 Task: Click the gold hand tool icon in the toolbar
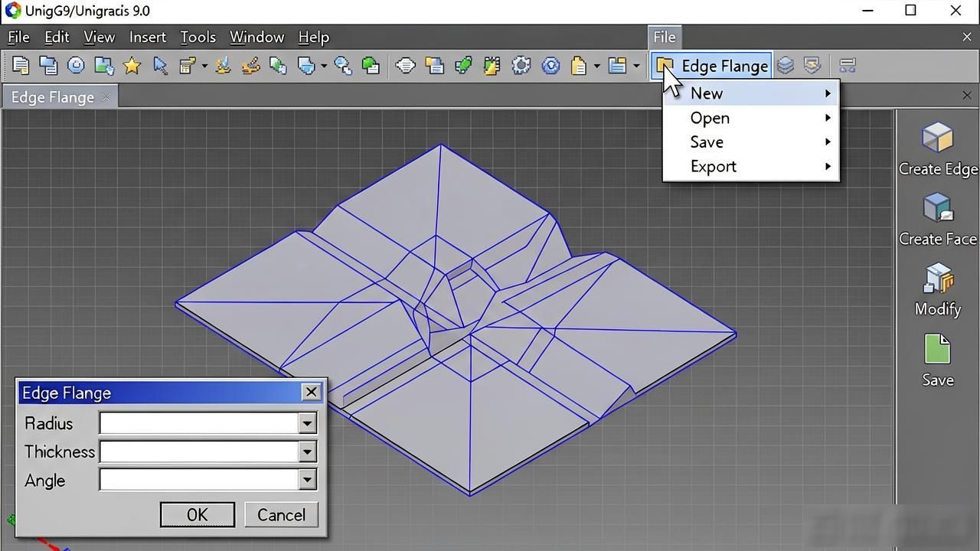pos(250,66)
